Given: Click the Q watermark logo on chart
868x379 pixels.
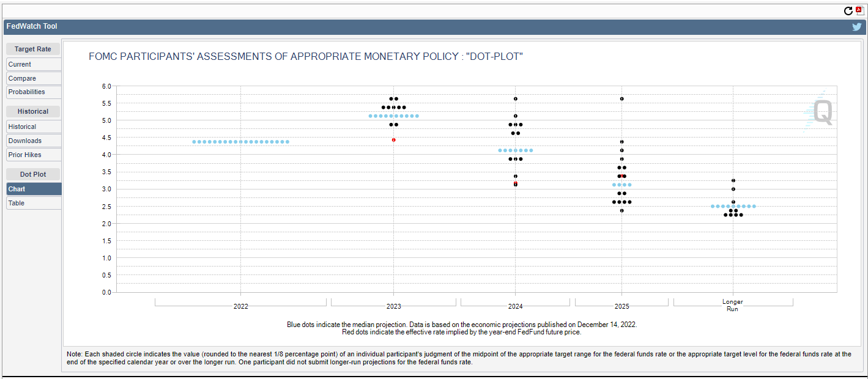Looking at the screenshot, I should click(x=818, y=112).
